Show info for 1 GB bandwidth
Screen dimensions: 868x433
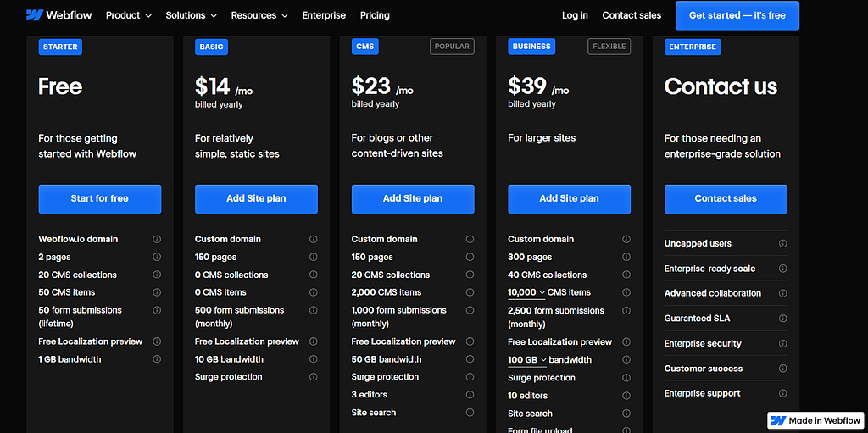coord(157,358)
